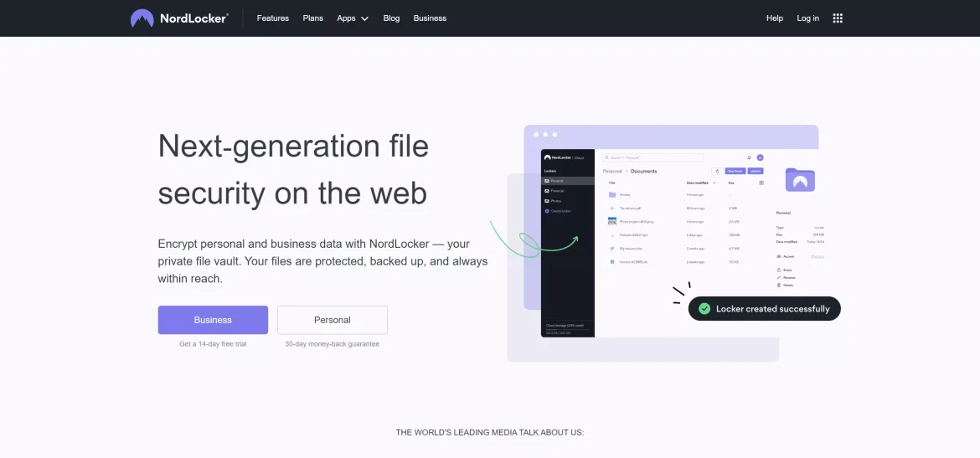Click the 'Next-generation file security' headline
The height and width of the screenshot is (458, 980).
(294, 169)
